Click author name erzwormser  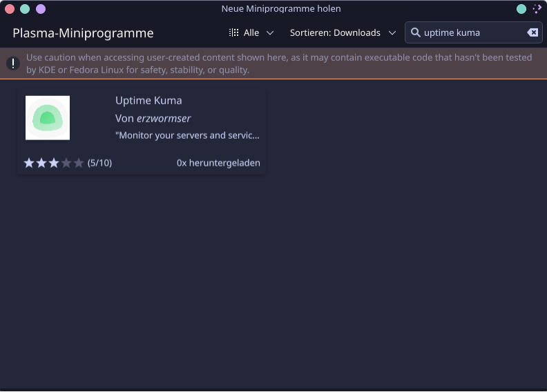(164, 119)
